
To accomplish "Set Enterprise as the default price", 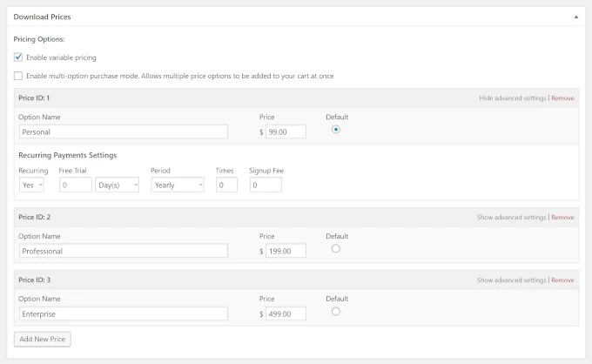I will click(336, 311).
